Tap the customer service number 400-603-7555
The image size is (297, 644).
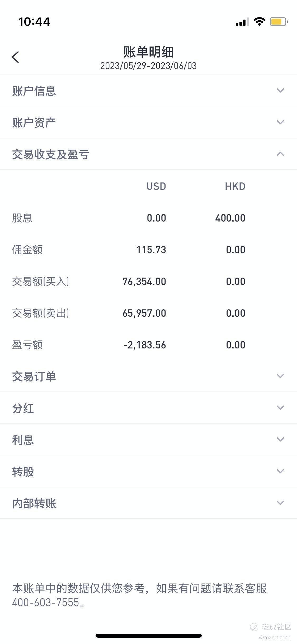pyautogui.click(x=46, y=602)
